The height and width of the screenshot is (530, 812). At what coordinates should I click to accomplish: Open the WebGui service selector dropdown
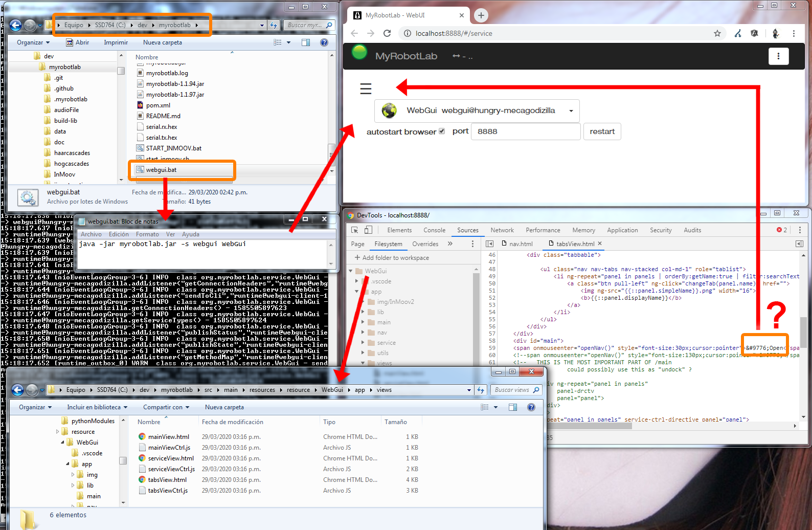pos(477,111)
